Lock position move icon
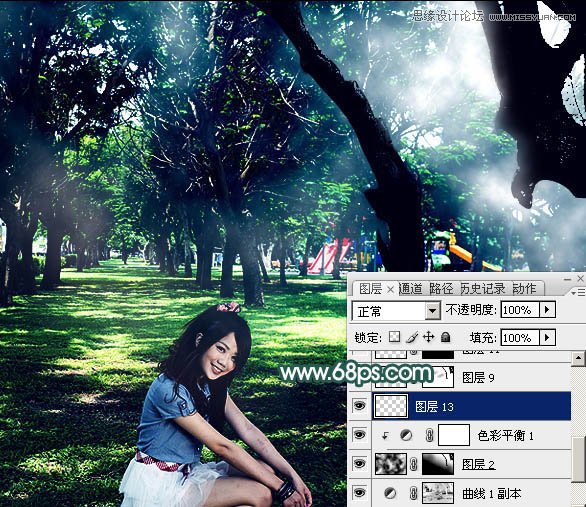The width and height of the screenshot is (586, 507). pyautogui.click(x=428, y=337)
